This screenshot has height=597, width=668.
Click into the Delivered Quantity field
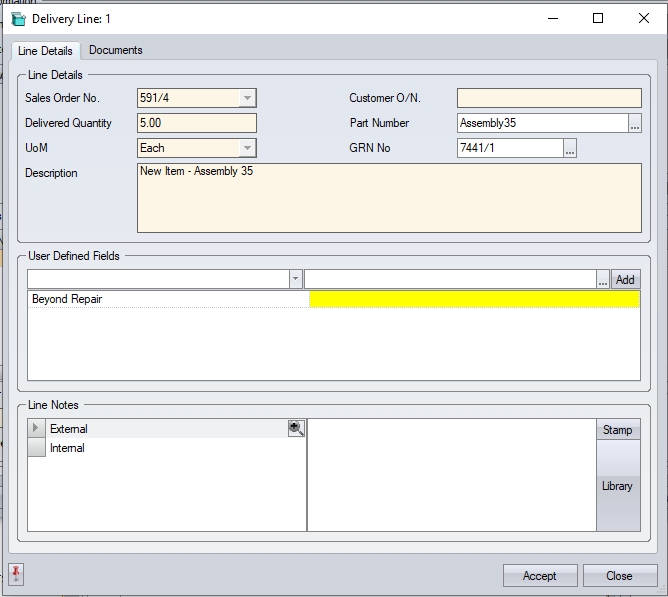click(196, 123)
